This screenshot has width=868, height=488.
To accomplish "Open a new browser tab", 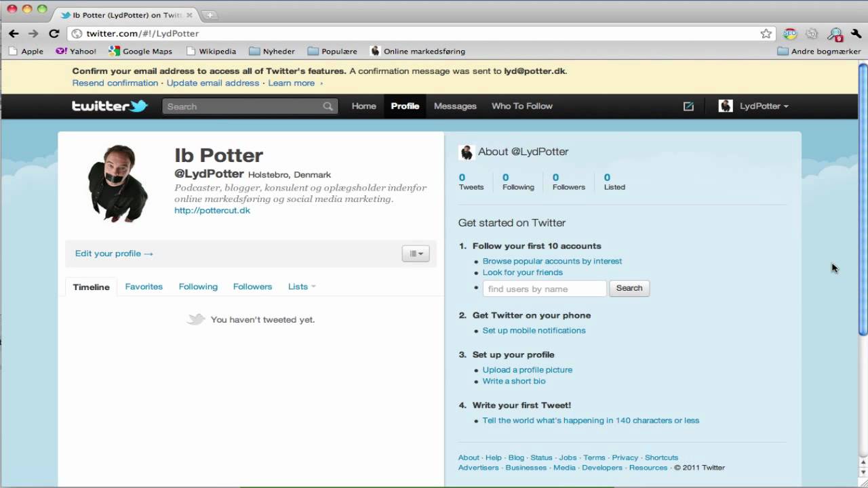I will pos(210,15).
